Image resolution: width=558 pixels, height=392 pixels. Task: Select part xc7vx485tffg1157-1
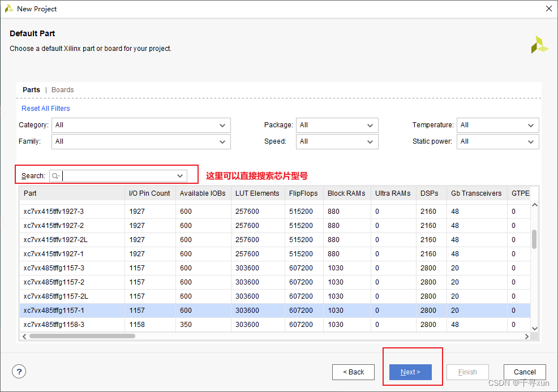[x=274, y=311]
